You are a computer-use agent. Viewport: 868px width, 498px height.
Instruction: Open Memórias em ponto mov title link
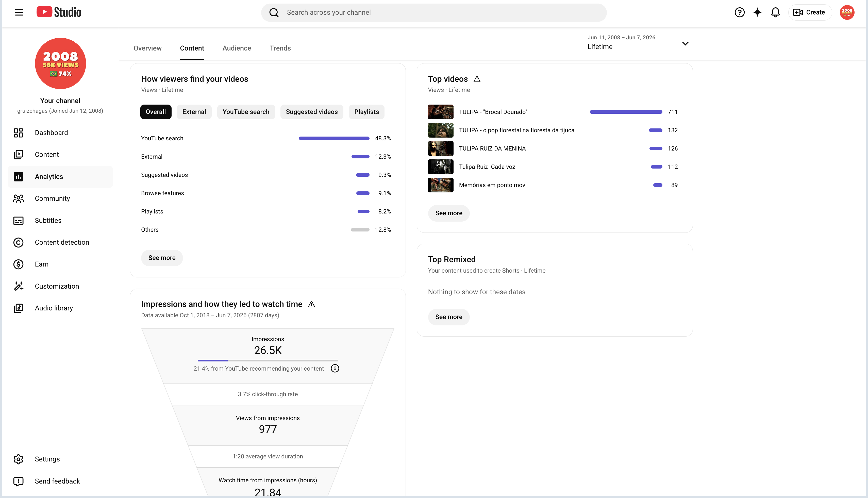(x=492, y=185)
